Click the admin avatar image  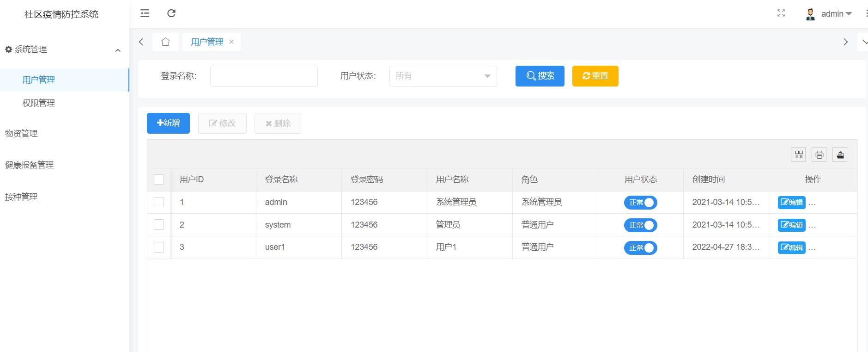[810, 14]
